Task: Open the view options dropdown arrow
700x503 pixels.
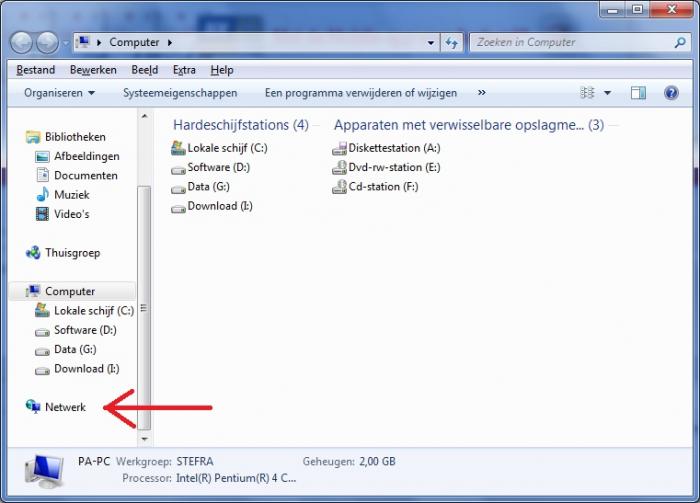Action: pos(607,93)
